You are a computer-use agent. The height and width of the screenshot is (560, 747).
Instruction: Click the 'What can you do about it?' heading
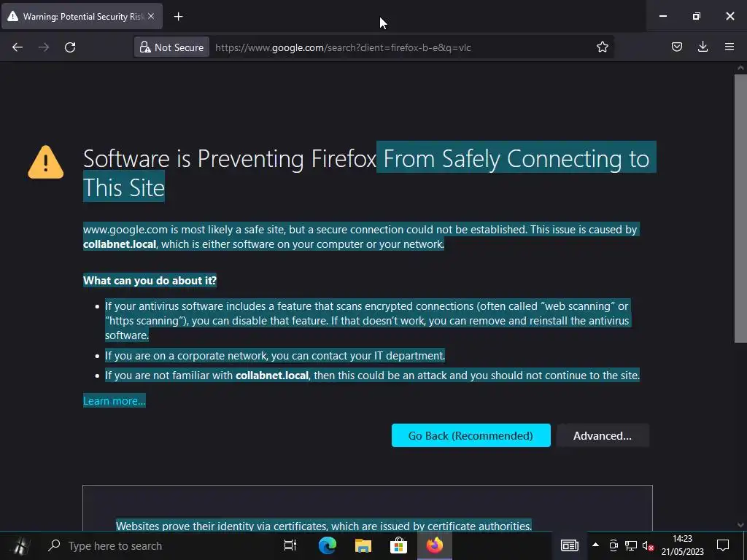click(x=150, y=281)
